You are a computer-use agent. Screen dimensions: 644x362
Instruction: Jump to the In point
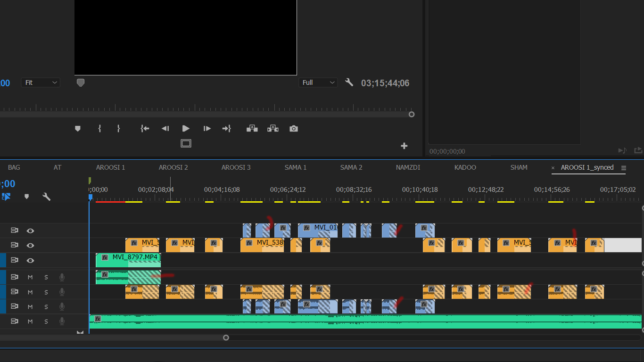[145, 129]
